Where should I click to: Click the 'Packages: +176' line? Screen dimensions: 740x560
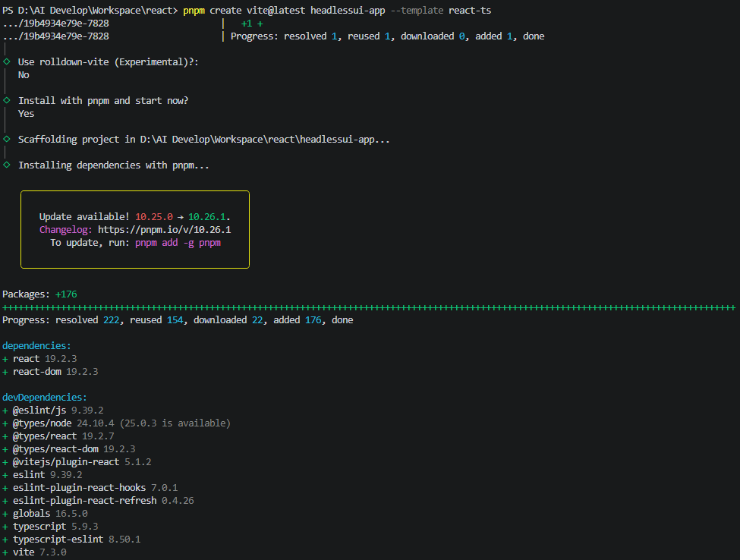click(x=39, y=294)
